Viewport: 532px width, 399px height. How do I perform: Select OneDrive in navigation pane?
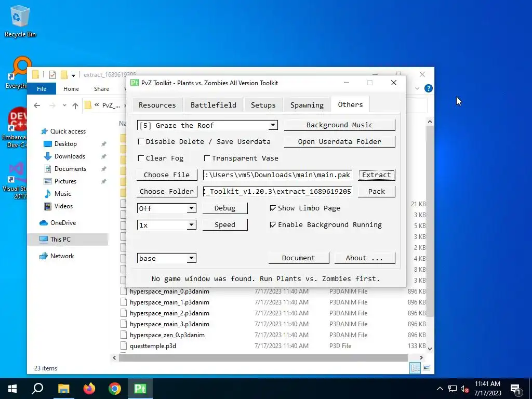[63, 223]
